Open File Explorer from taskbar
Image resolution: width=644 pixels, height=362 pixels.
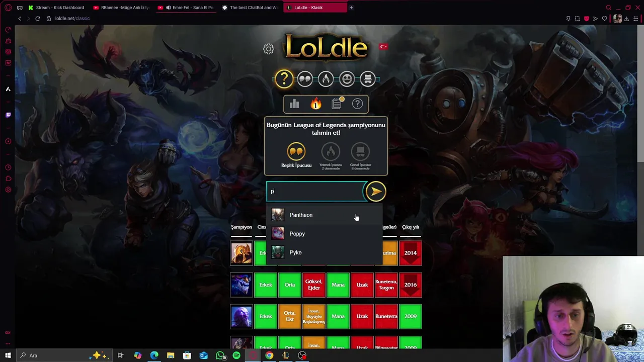pyautogui.click(x=171, y=355)
